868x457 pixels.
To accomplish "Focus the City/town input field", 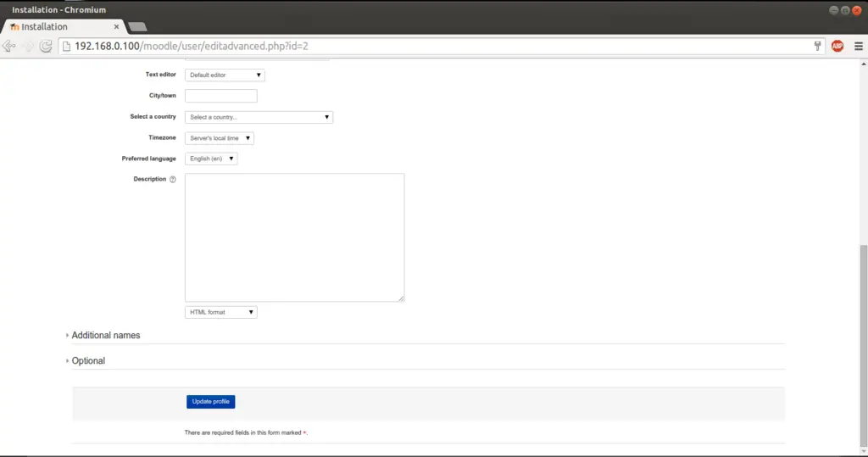I will coord(221,96).
